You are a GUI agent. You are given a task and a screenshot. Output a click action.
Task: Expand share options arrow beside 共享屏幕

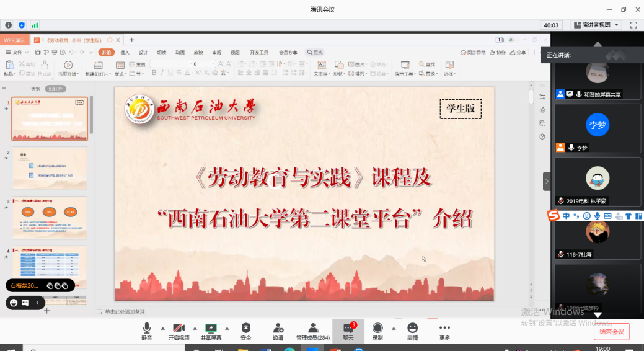click(227, 329)
